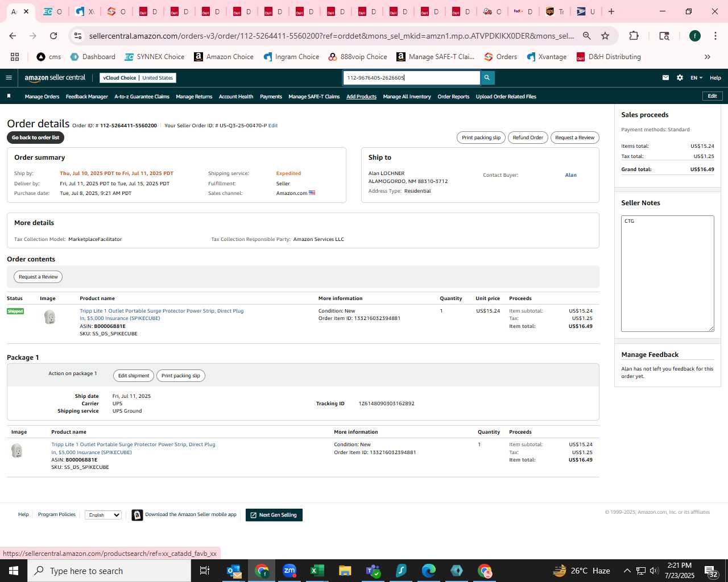This screenshot has width=728, height=582.
Task: Open the Seller Central hamburger menu
Action: [x=9, y=78]
